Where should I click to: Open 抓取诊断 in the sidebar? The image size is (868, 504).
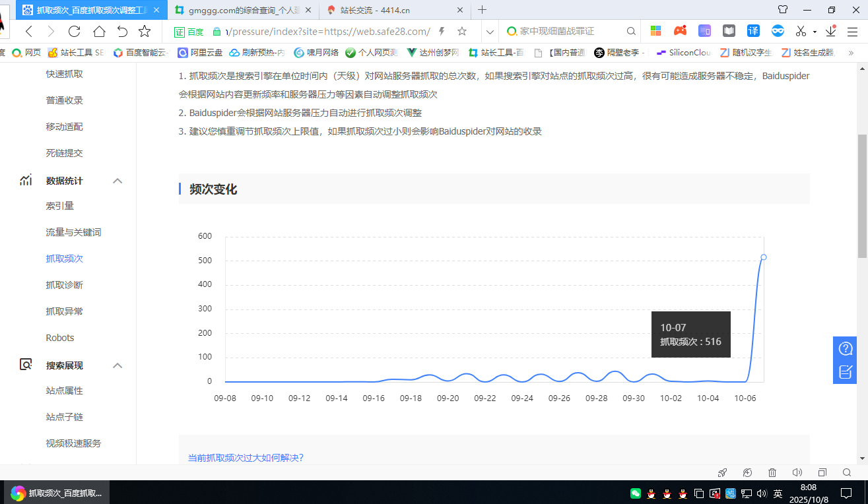[x=65, y=285]
